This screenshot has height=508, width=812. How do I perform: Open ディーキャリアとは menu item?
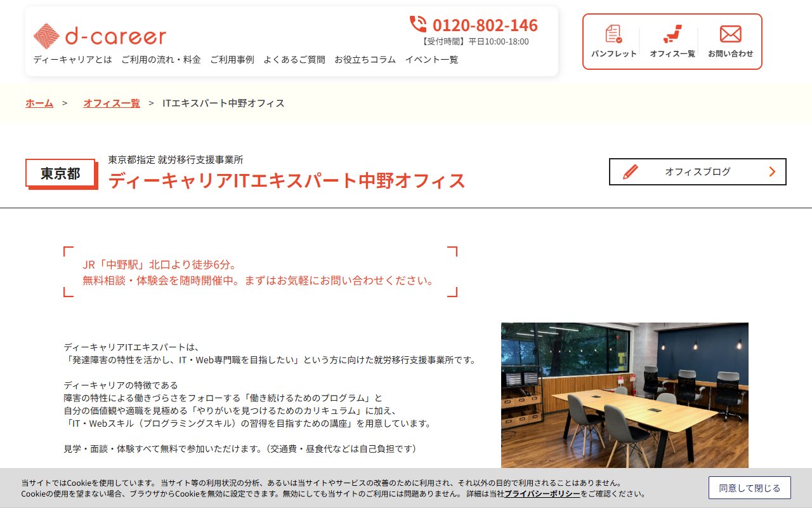pyautogui.click(x=72, y=60)
